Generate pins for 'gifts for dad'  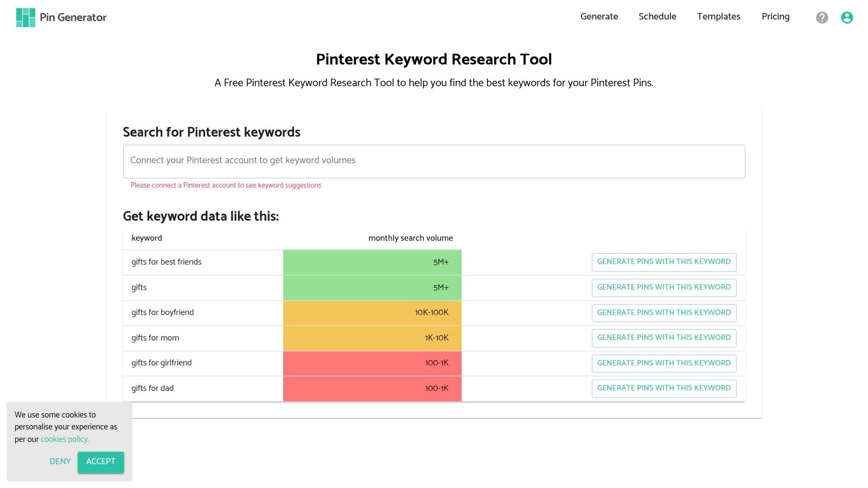(x=663, y=388)
